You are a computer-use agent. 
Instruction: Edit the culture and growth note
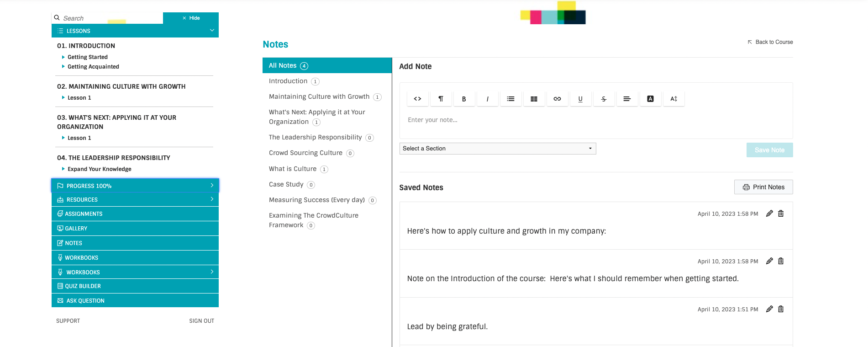coord(769,214)
